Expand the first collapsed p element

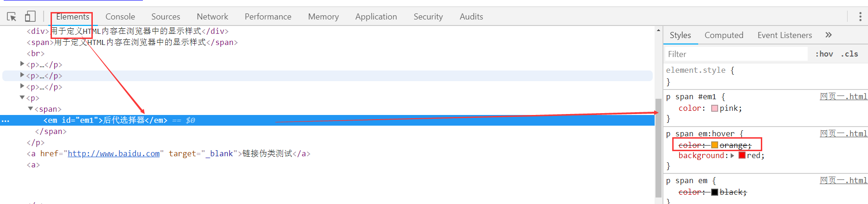click(22, 64)
